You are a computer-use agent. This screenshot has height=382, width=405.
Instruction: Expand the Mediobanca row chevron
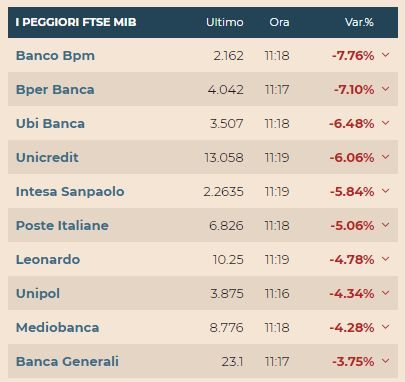pyautogui.click(x=385, y=327)
